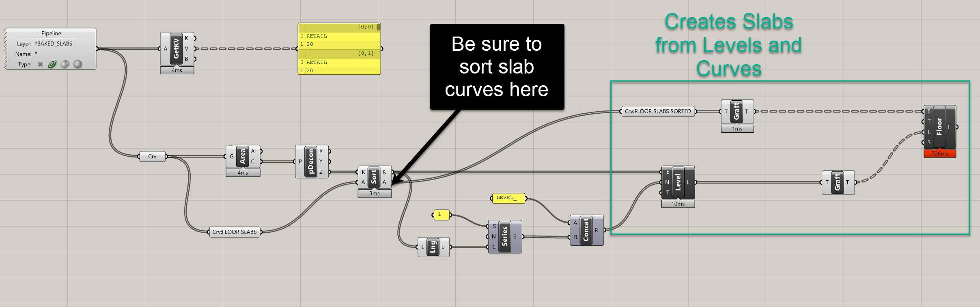Viewport: 980px width, 307px height.
Task: Select the Sort component
Action: pos(374,177)
